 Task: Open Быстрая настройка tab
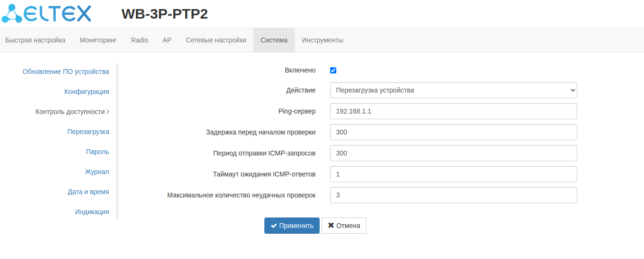[x=35, y=40]
